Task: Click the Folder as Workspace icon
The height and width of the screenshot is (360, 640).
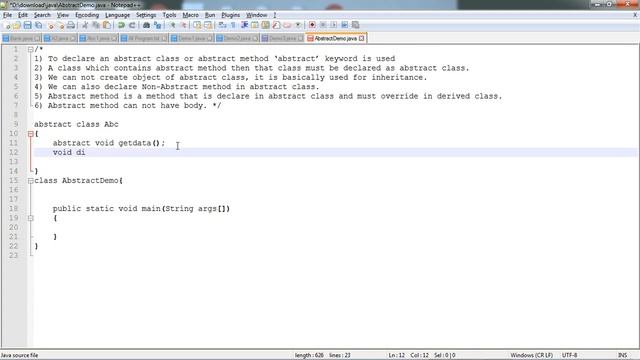Action: point(287,25)
